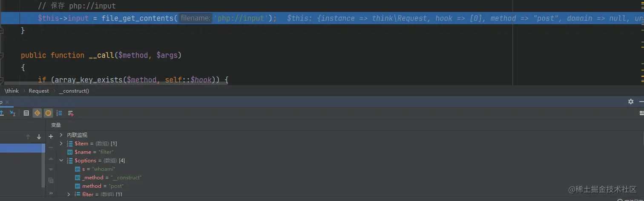Image resolution: width=644 pixels, height=201 pixels.
Task: Show more actions double-chevron
Action: 51,193
